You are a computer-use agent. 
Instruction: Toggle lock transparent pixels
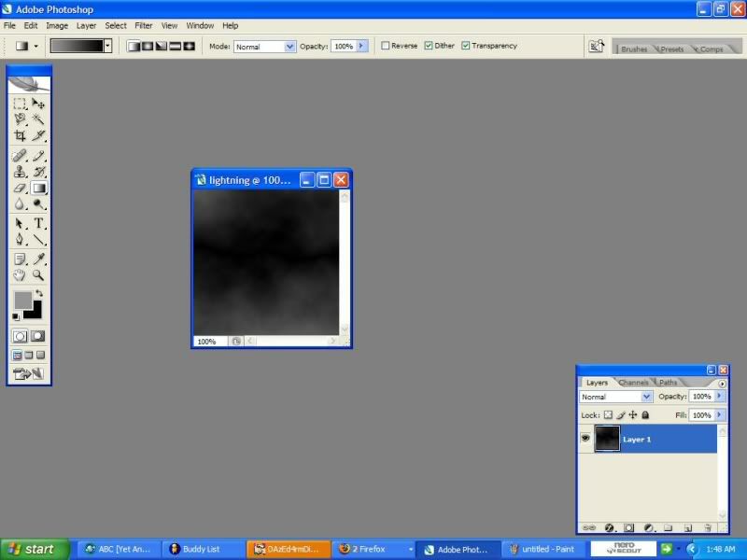(x=608, y=415)
